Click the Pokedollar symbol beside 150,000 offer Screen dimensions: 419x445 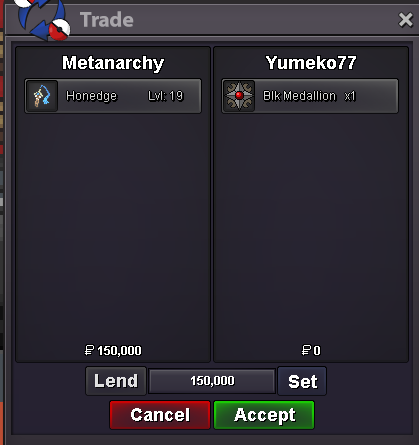(x=89, y=350)
